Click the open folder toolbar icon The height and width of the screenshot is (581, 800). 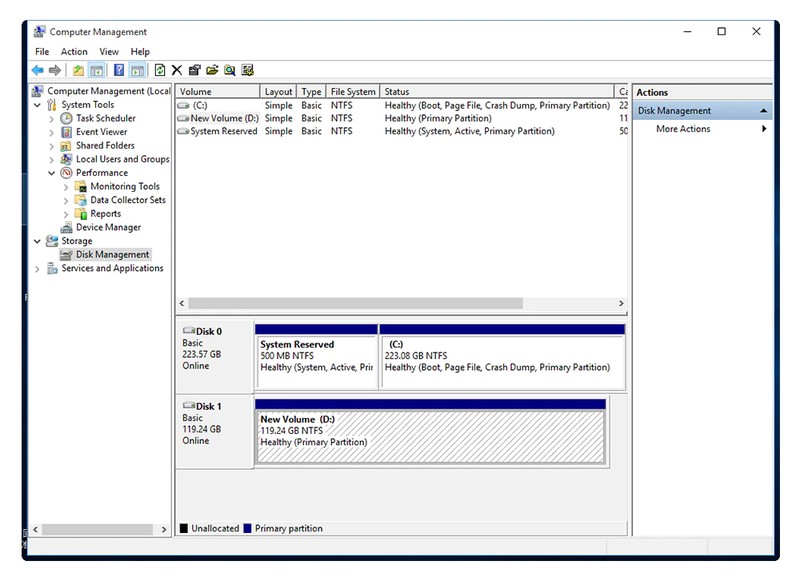coord(211,70)
